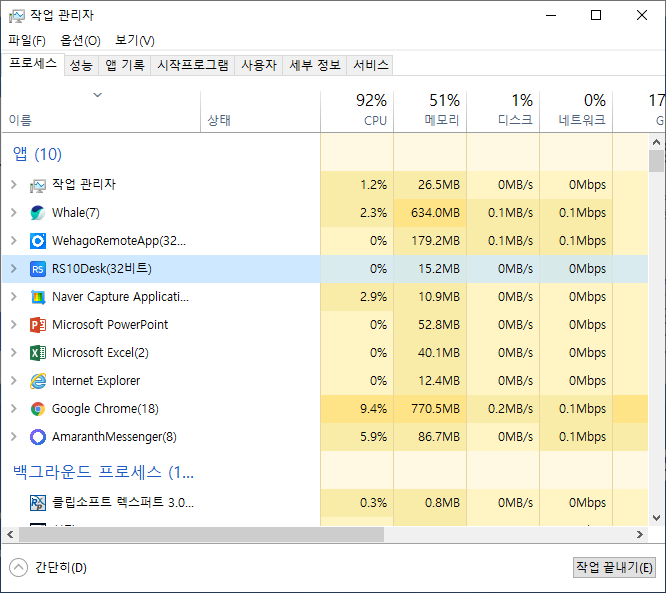Click the Internet Explorer icon
The height and width of the screenshot is (593, 666).
pos(38,381)
